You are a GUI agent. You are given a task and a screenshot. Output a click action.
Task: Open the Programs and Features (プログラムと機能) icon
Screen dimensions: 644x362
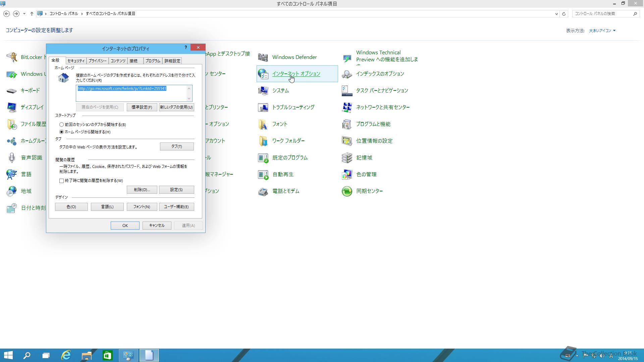347,124
